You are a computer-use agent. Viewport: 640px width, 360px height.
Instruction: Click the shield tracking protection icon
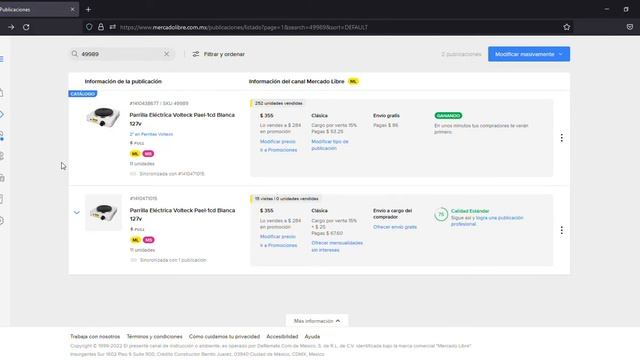[x=89, y=27]
